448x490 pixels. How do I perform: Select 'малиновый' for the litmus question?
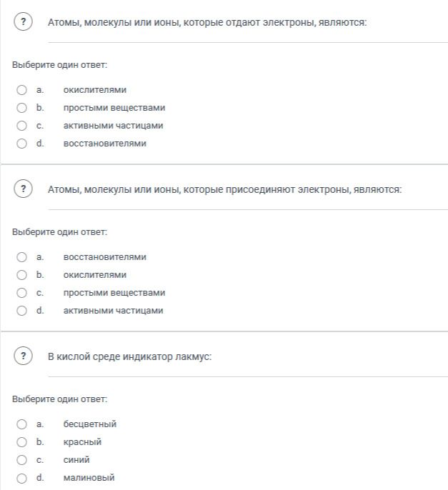coord(21,478)
